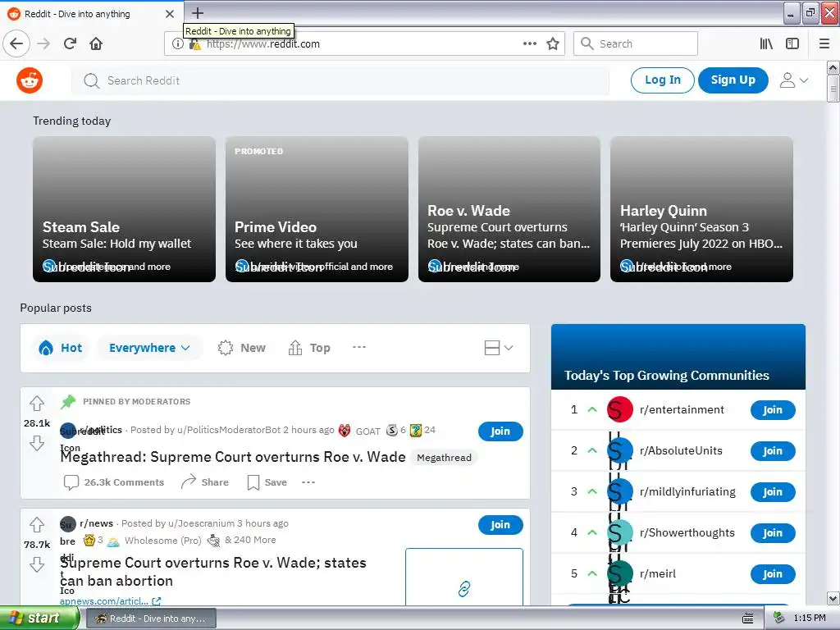Open the Everywhere location dropdown
Image resolution: width=840 pixels, height=630 pixels.
149,348
